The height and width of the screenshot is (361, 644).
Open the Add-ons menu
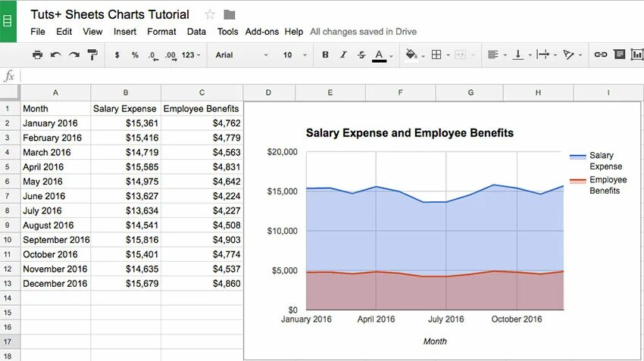point(262,32)
